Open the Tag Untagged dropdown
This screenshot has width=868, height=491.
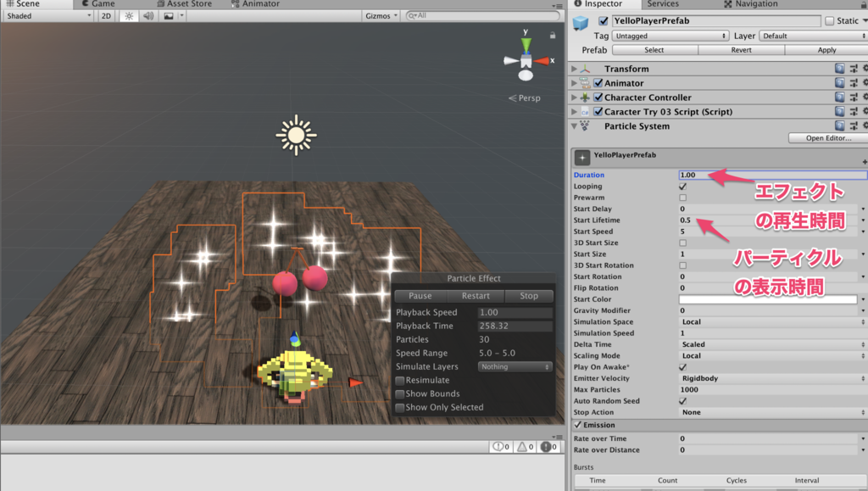point(670,36)
